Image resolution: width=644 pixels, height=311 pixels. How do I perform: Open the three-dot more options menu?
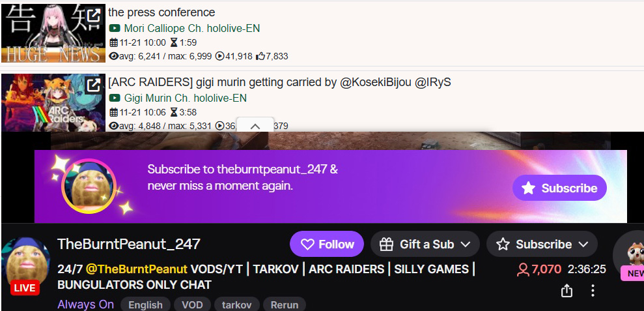pyautogui.click(x=593, y=290)
